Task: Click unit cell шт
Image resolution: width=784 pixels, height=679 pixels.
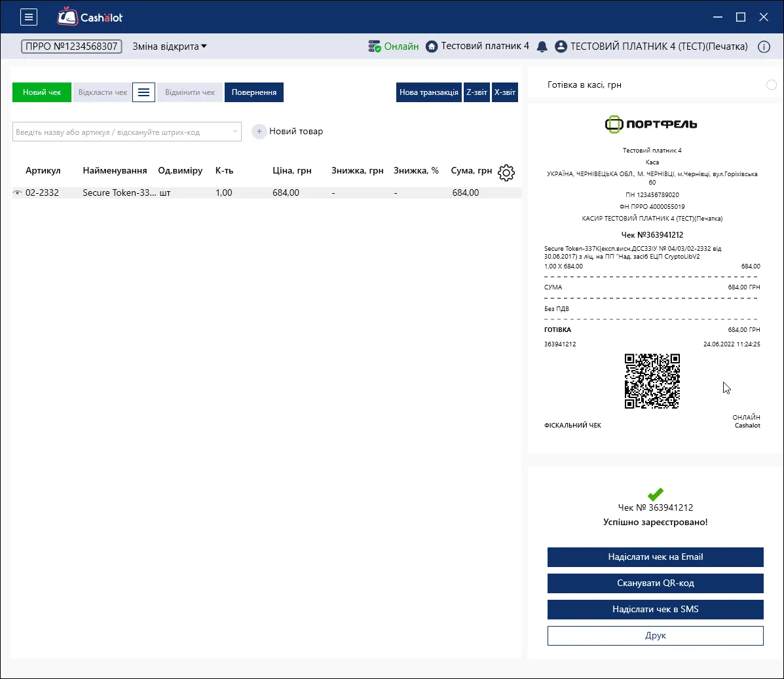Action: [x=165, y=193]
